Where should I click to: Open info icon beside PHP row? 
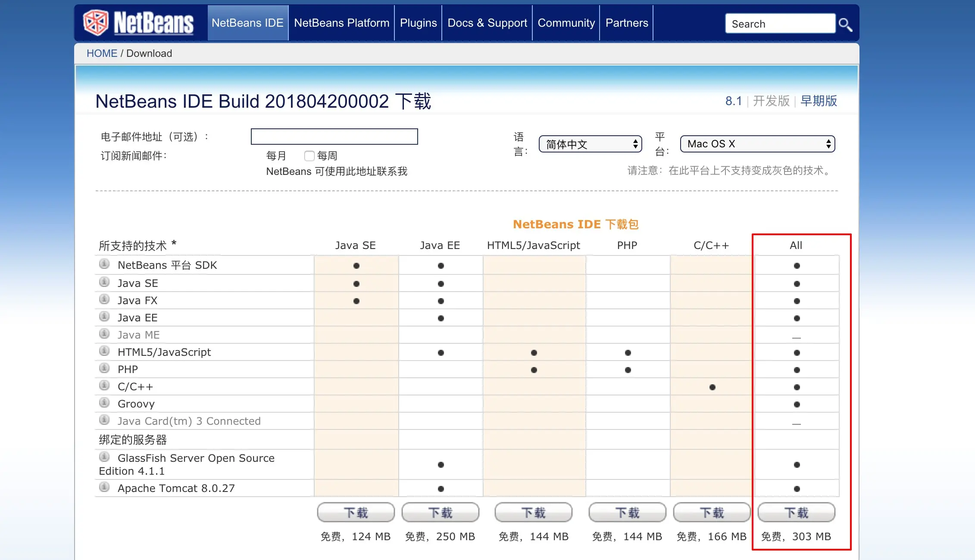tap(104, 368)
